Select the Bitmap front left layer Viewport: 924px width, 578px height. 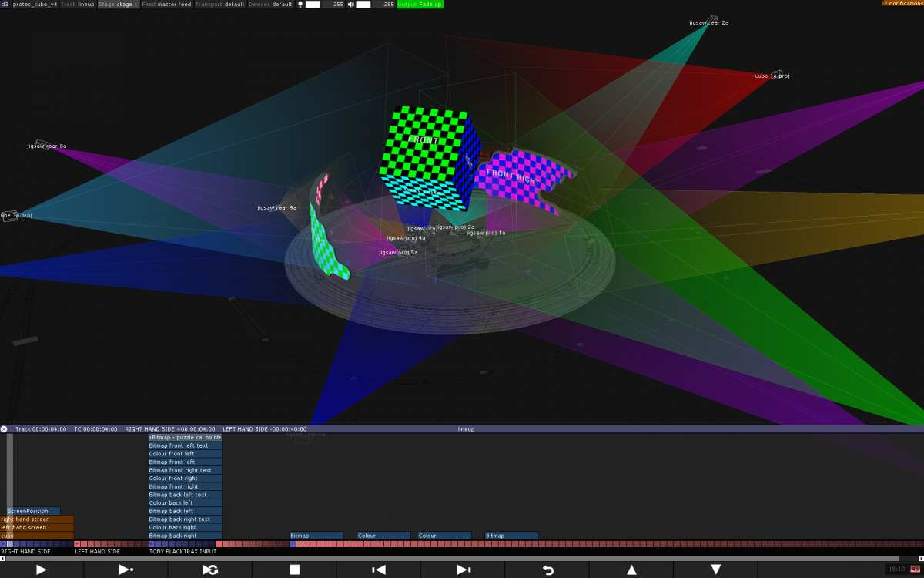(x=185, y=462)
